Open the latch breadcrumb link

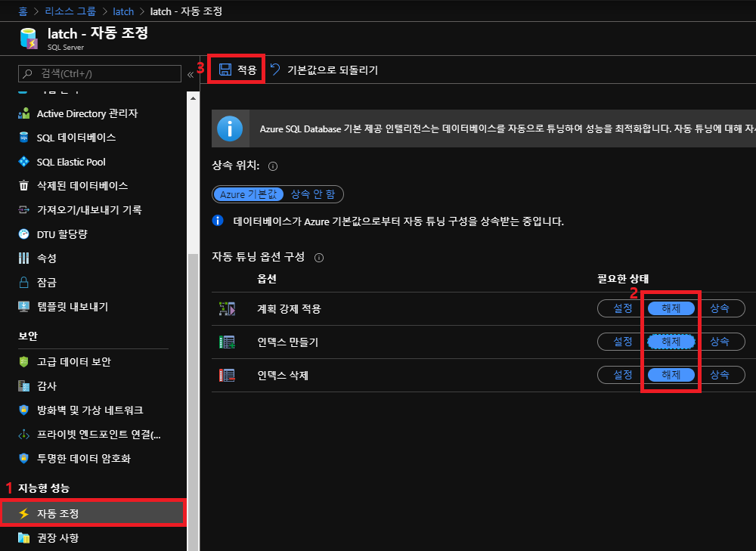point(123,11)
